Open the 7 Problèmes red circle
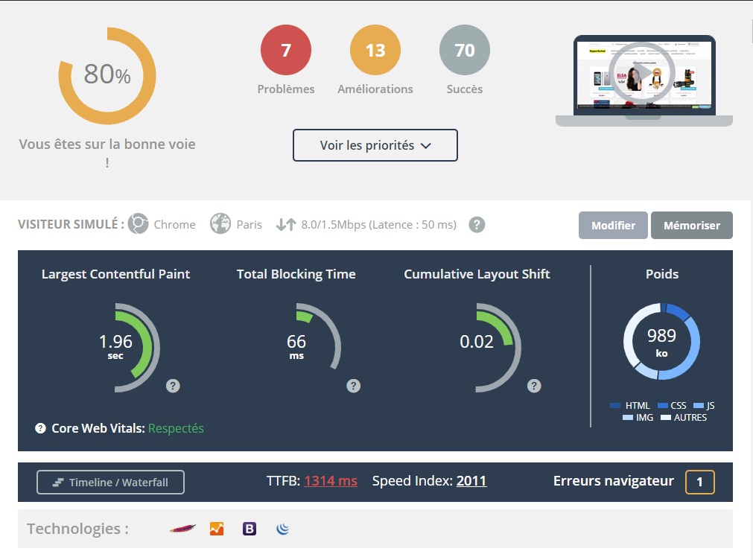The image size is (753, 560). (286, 50)
